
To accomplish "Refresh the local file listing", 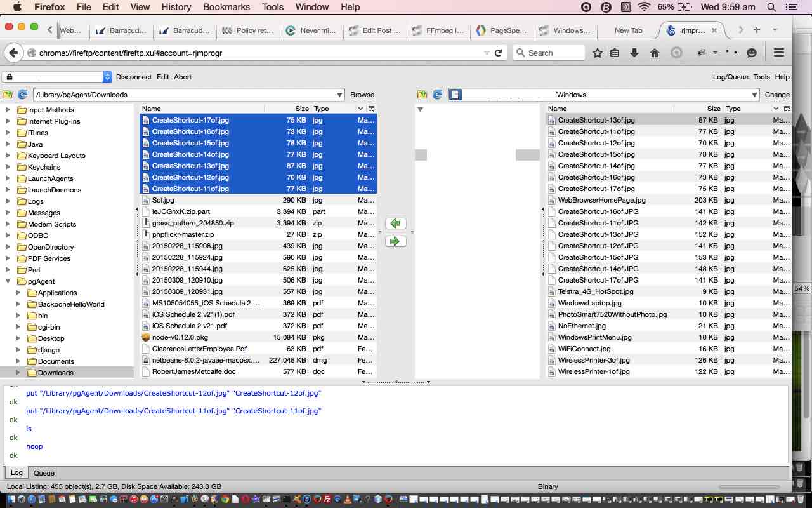I will click(22, 95).
